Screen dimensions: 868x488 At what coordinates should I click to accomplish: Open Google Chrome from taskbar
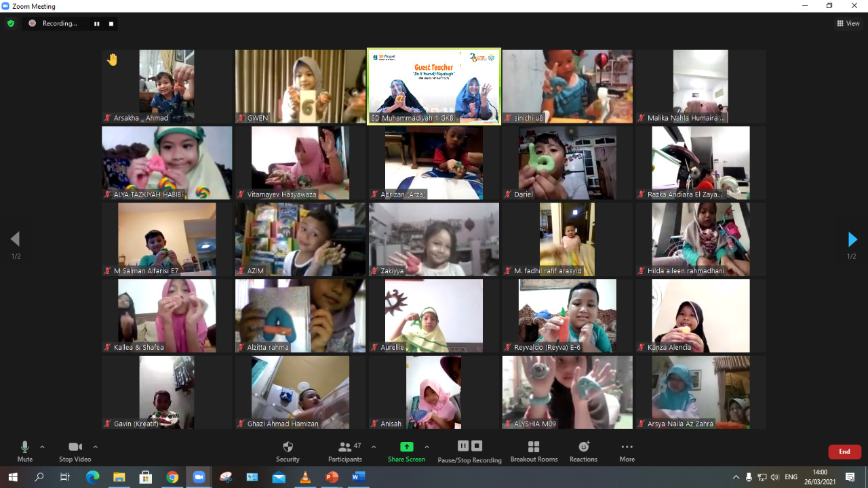pos(172,477)
